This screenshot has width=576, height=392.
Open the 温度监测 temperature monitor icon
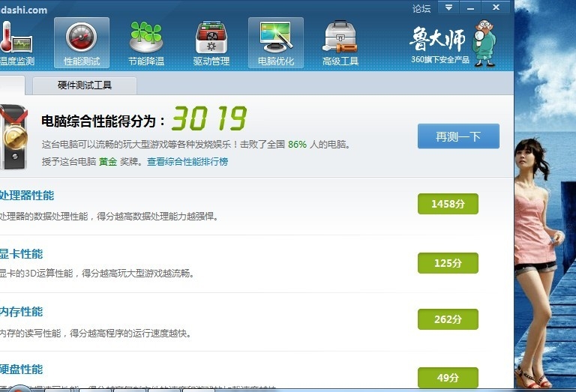15,43
